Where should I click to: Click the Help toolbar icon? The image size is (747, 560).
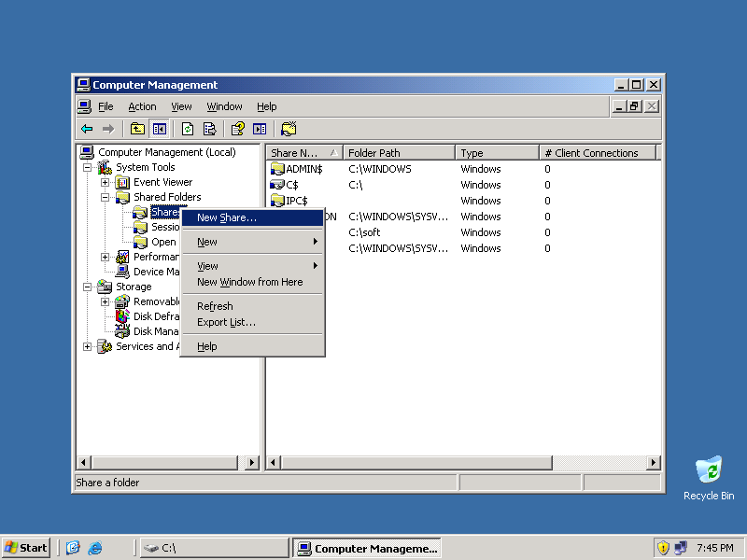(x=238, y=129)
